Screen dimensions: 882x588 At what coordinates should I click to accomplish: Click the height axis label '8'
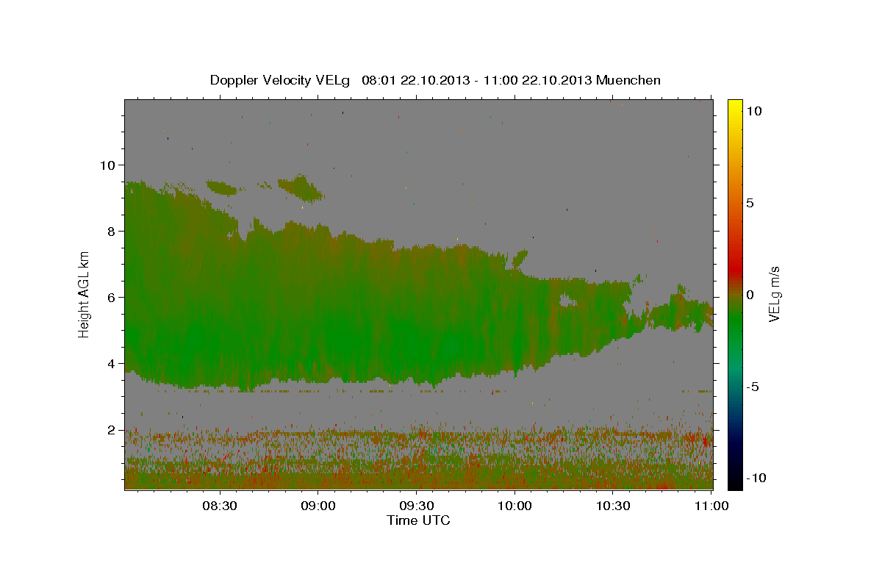112,231
